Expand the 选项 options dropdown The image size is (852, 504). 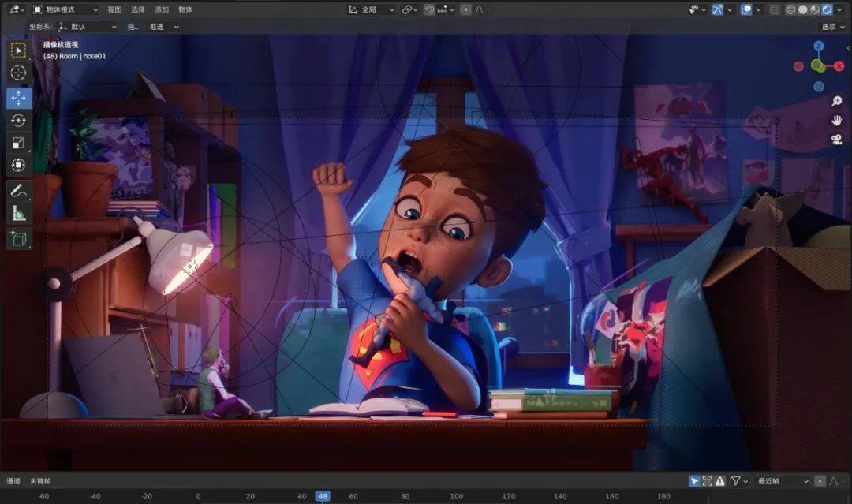[x=833, y=27]
